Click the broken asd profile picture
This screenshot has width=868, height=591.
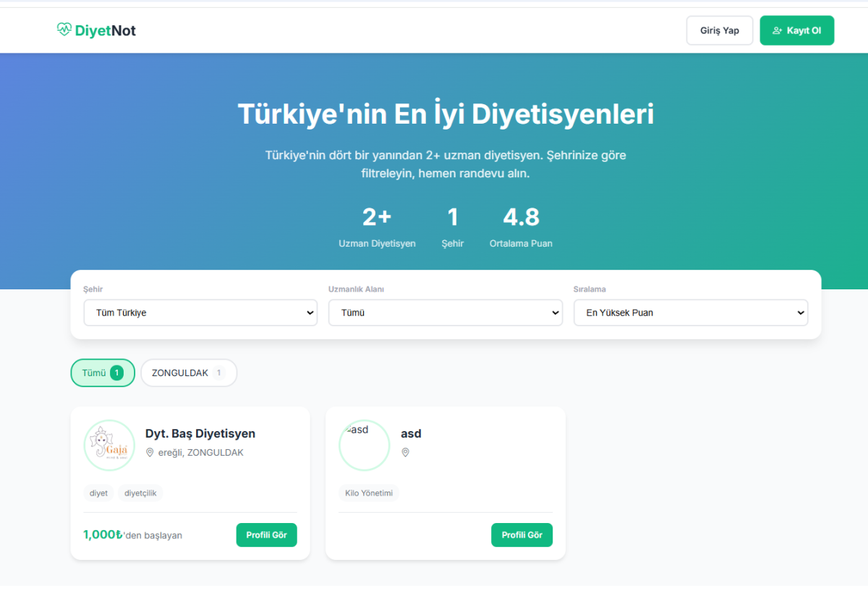point(364,445)
